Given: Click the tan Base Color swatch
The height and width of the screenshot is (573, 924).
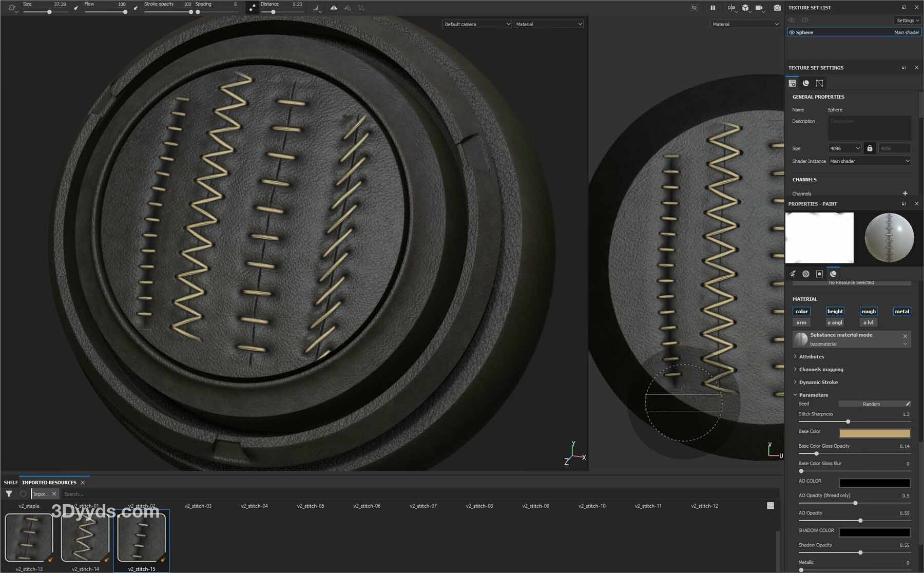Looking at the screenshot, I should [x=875, y=433].
